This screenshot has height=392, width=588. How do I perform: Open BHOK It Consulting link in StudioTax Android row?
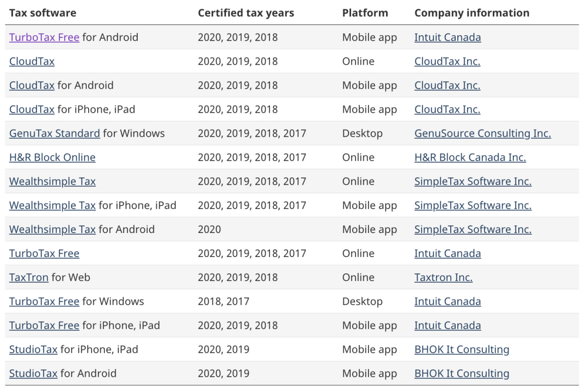(x=462, y=373)
